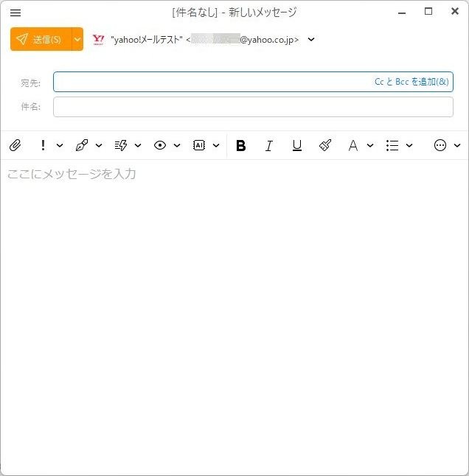
Task: Click the paintbrush clear formatting icon
Action: (325, 146)
